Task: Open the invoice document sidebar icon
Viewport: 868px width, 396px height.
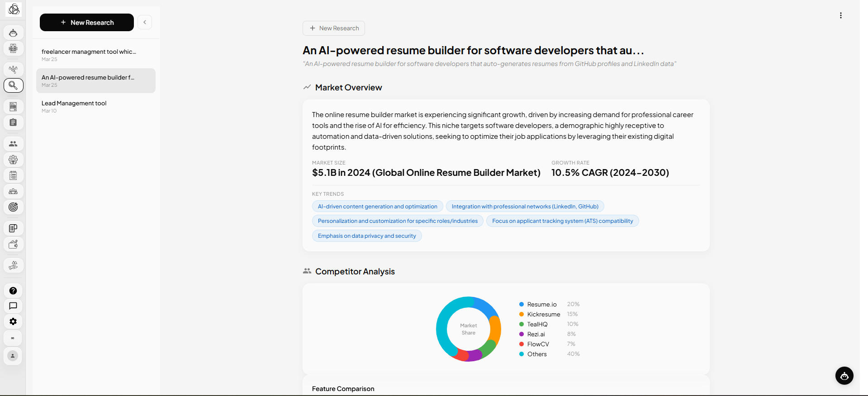Action: pyautogui.click(x=13, y=107)
